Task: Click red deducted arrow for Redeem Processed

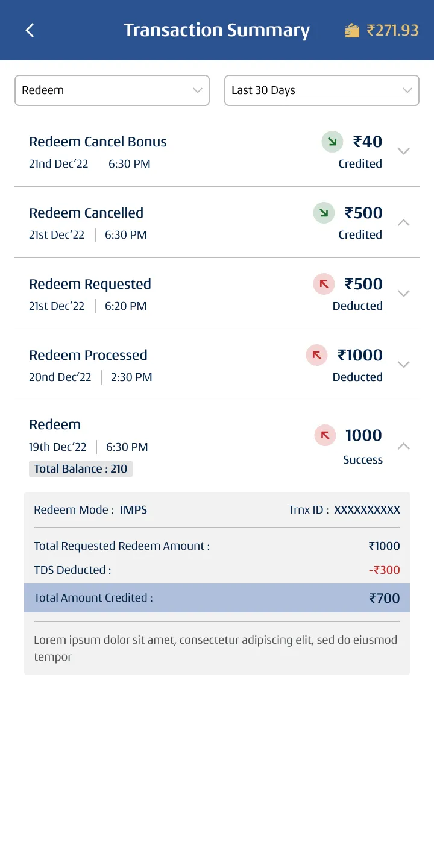Action: pyautogui.click(x=316, y=355)
